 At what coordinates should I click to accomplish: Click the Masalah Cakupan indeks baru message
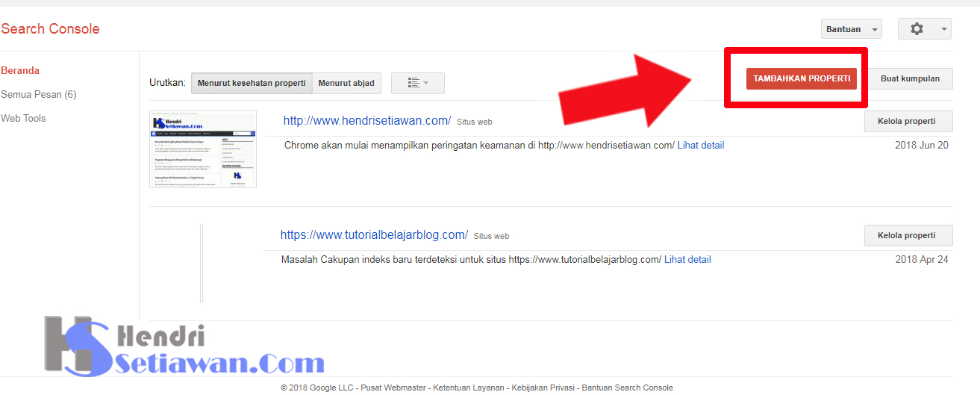coord(471,260)
